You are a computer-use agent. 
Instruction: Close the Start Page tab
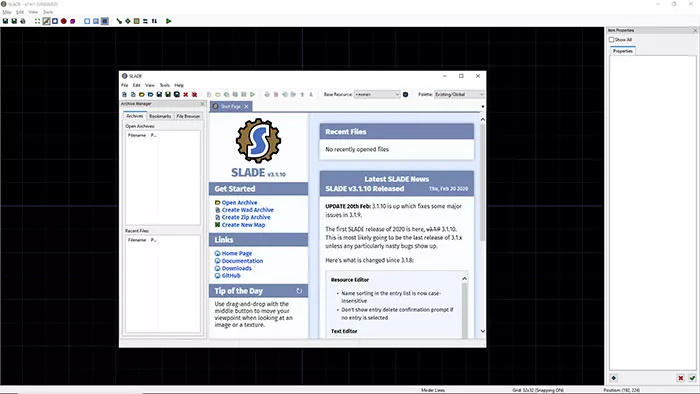(x=246, y=106)
